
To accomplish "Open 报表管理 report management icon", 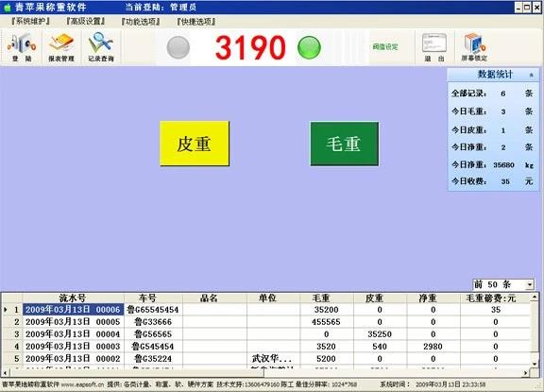I will click(x=61, y=47).
